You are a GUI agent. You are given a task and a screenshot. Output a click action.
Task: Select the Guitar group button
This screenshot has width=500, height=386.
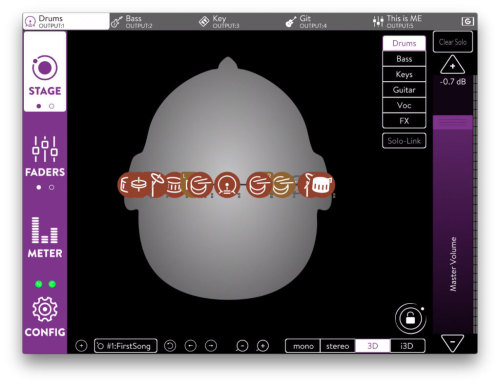click(404, 90)
